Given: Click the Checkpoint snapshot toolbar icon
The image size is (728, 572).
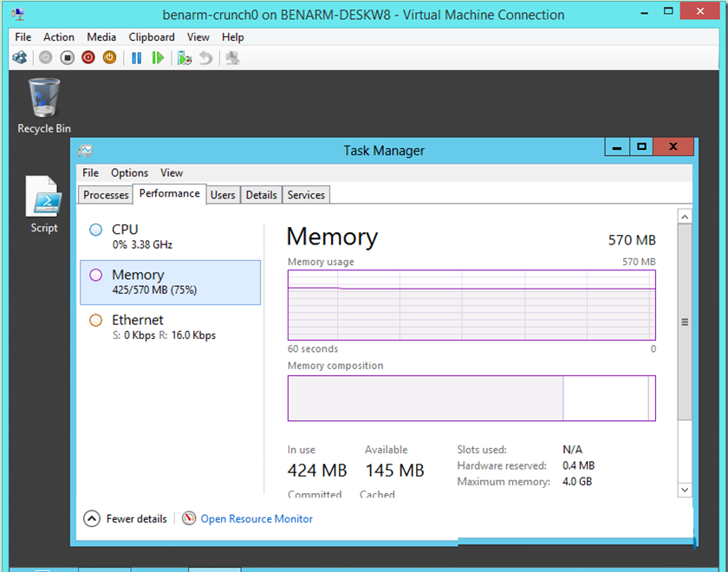Looking at the screenshot, I should tap(184, 58).
